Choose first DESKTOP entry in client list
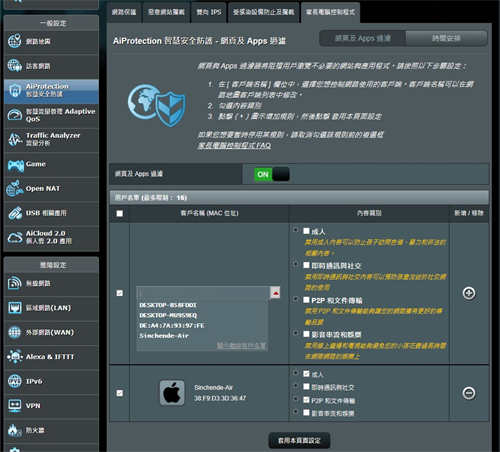This screenshot has height=452, width=500. 168,305
